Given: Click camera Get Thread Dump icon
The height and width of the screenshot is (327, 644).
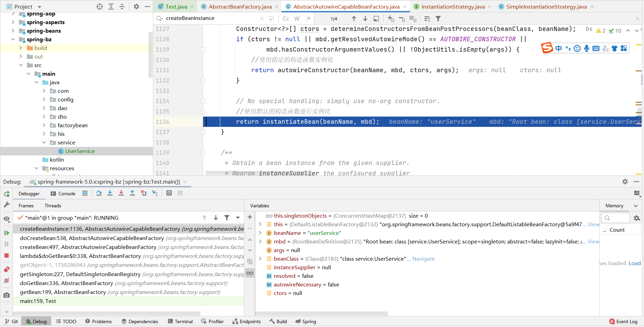Looking at the screenshot, I should (x=7, y=295).
